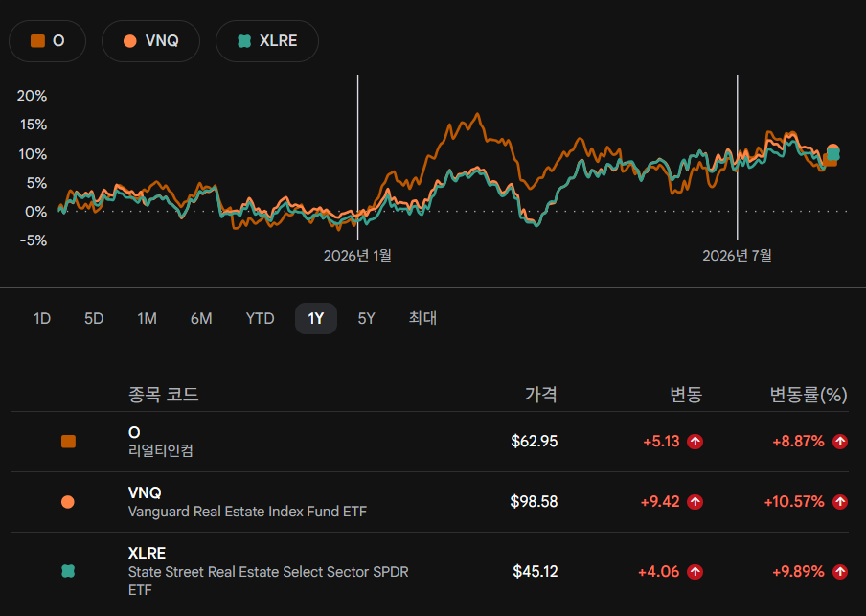Click the brown square icon in O row

[68, 442]
